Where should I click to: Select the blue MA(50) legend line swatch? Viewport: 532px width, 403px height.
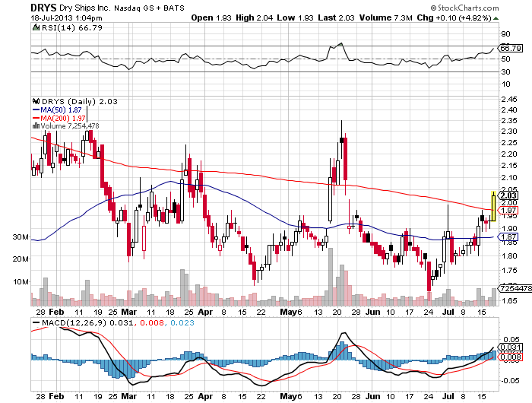click(x=36, y=109)
